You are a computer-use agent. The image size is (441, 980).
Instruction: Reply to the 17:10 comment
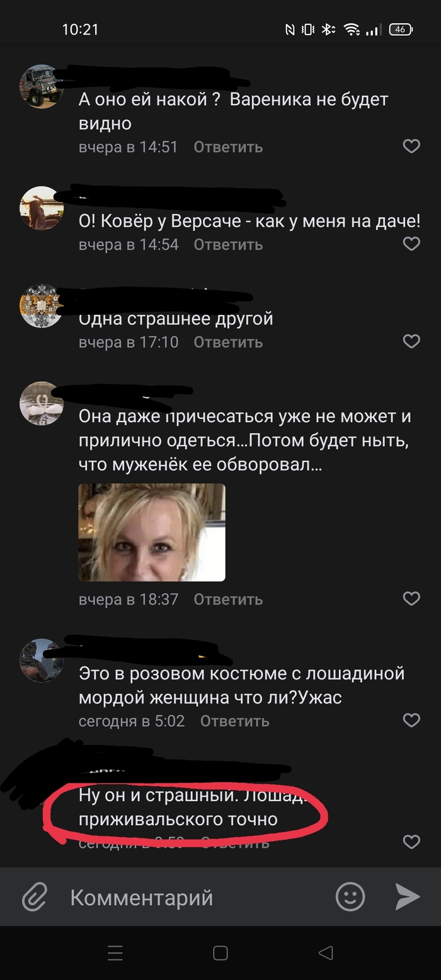(228, 342)
